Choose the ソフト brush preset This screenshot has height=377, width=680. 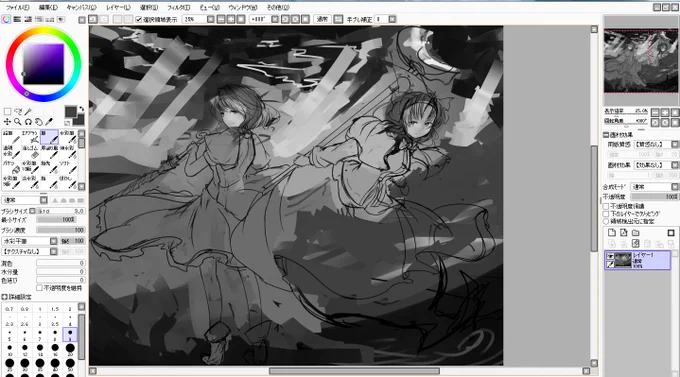[x=68, y=167]
